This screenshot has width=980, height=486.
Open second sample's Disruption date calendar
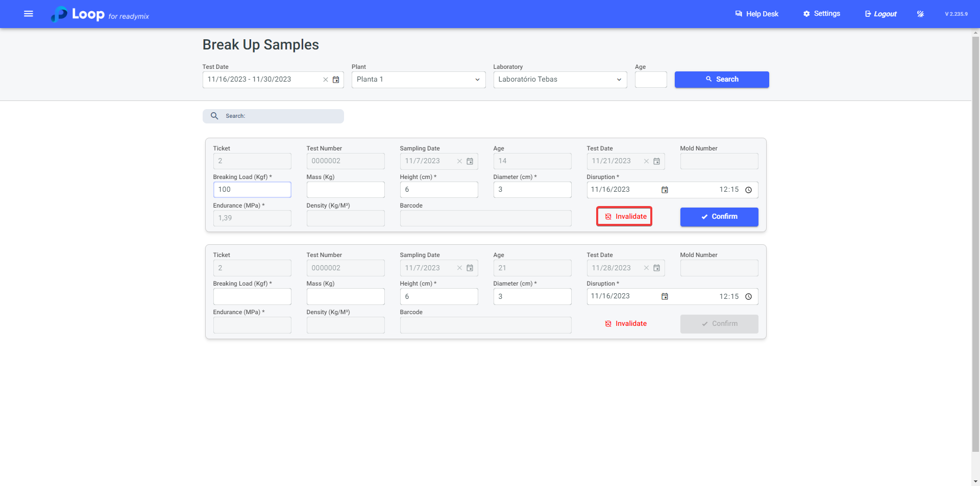tap(665, 296)
